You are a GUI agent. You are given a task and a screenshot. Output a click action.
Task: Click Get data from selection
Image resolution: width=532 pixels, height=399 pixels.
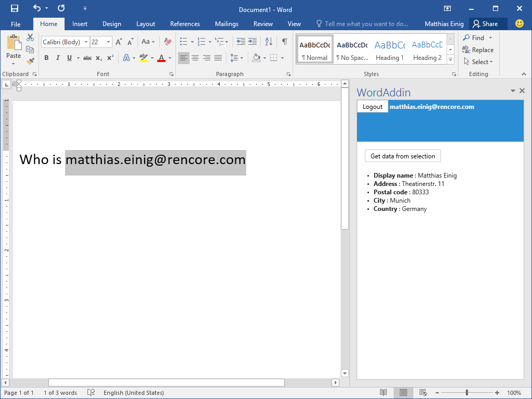pyautogui.click(x=403, y=156)
